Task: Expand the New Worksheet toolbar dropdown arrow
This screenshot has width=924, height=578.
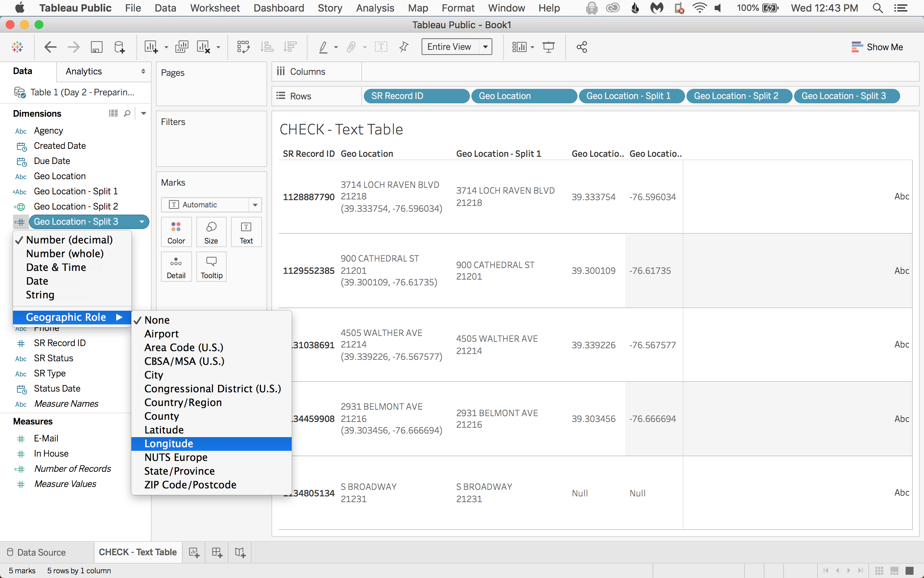Action: tap(166, 47)
